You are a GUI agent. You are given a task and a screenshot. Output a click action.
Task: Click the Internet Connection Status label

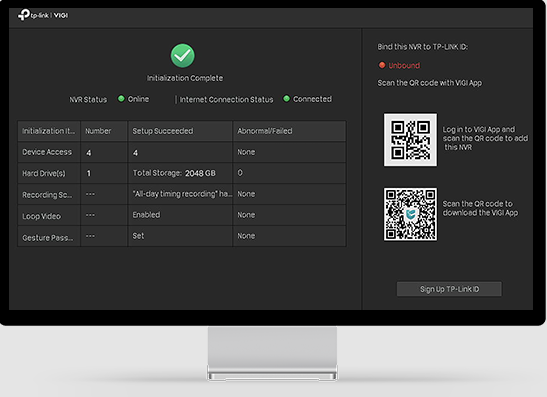tap(226, 99)
